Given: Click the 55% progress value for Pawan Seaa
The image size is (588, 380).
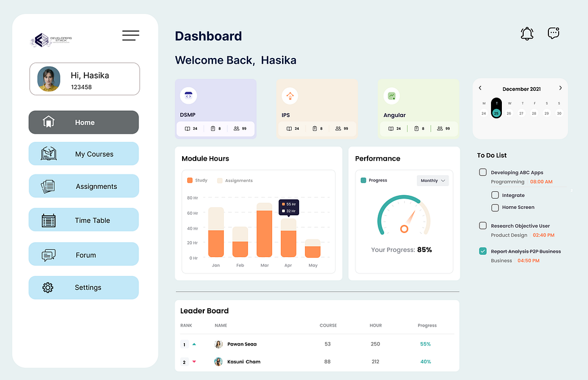Looking at the screenshot, I should point(425,344).
